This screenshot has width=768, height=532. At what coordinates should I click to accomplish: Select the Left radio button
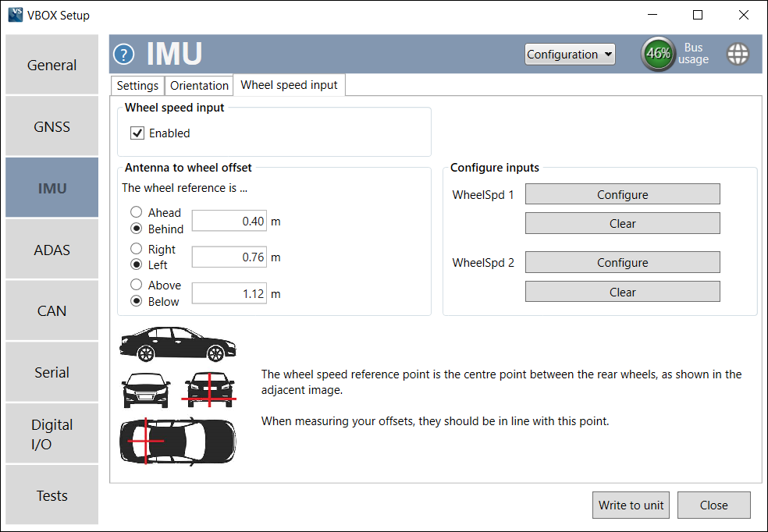[136, 264]
